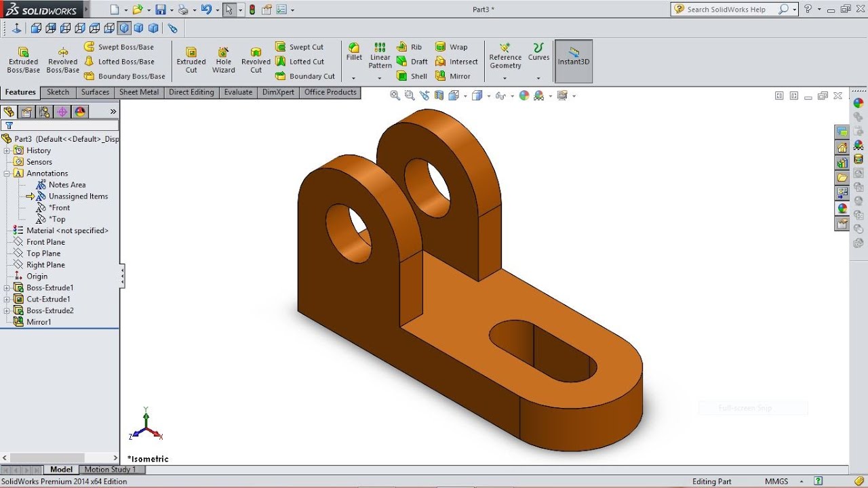Switch to the Sketch tab
Screen dimensions: 868x488
tap(58, 92)
